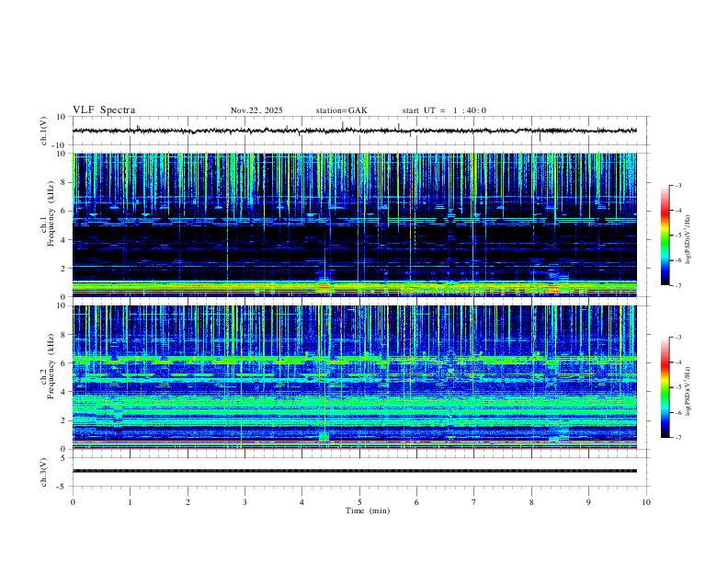Click the 'ch.3(V)' axis label
728x563 pixels.
point(44,472)
